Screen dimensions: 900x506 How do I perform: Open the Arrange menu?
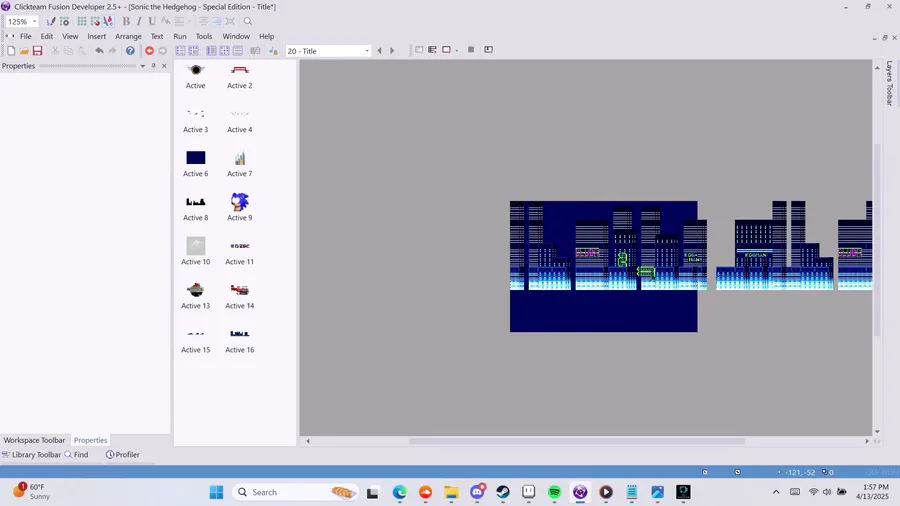click(128, 36)
